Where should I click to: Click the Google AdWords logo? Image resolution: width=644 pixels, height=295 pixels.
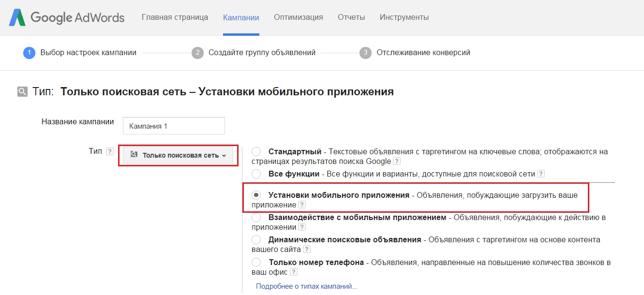(67, 18)
